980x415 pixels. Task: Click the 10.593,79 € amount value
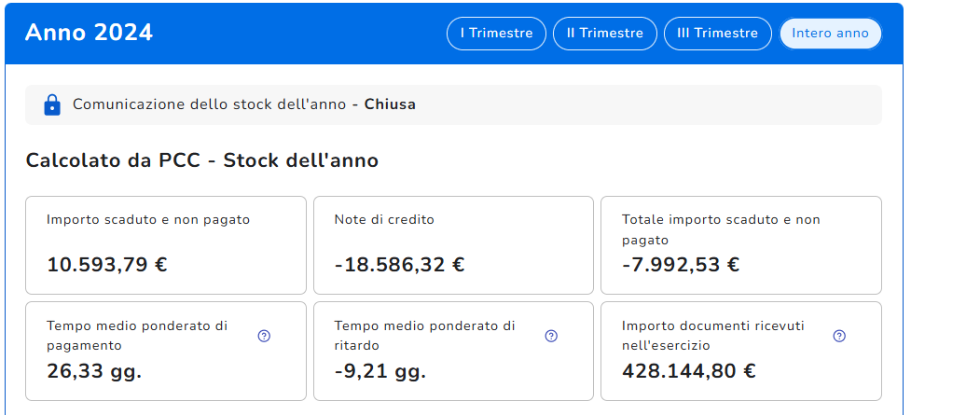click(x=107, y=265)
